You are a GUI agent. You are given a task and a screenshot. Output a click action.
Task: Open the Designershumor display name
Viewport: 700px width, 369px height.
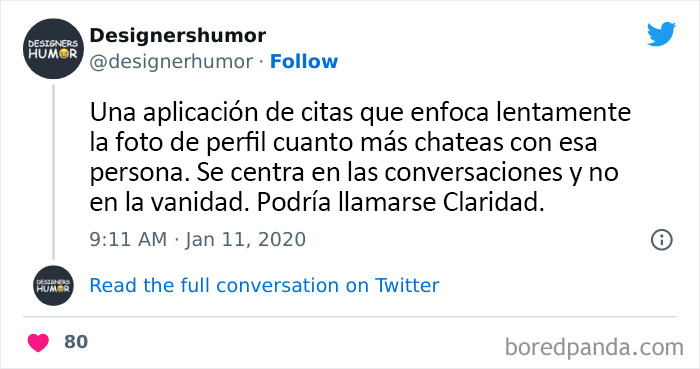point(178,36)
